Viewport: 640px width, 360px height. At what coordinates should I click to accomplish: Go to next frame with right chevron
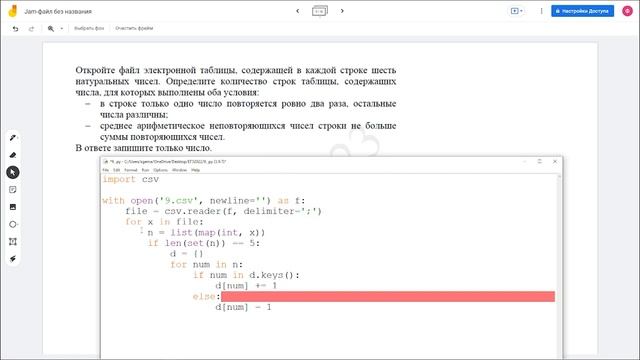pyautogui.click(x=342, y=11)
